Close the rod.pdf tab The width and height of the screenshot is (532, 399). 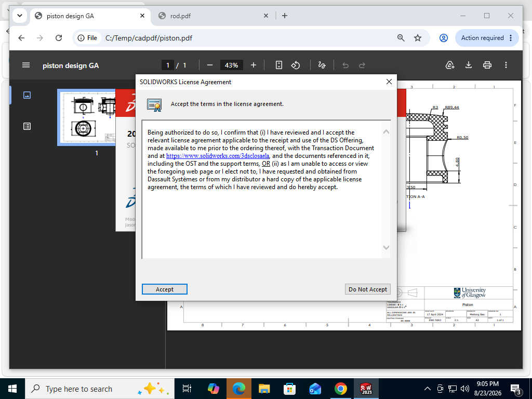[266, 16]
